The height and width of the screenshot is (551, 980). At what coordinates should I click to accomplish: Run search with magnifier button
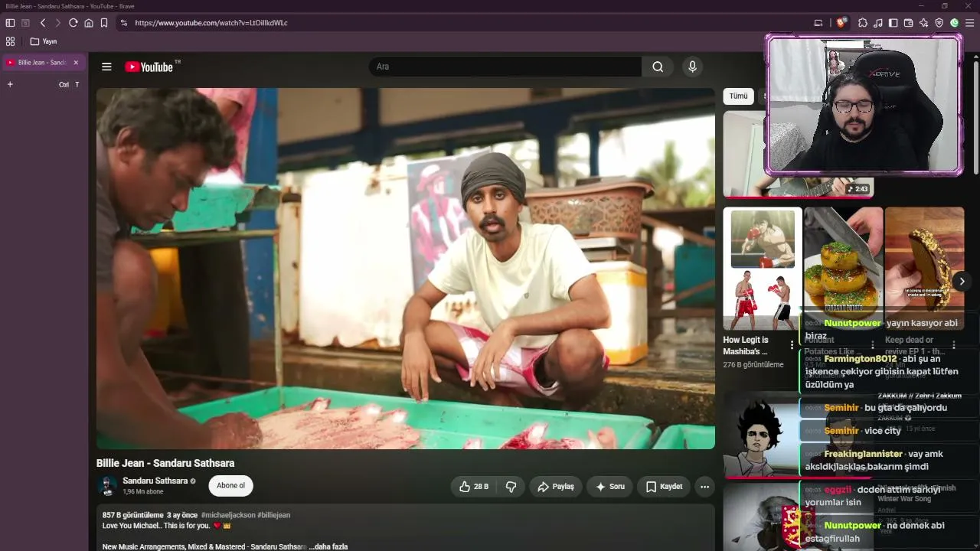point(658,67)
